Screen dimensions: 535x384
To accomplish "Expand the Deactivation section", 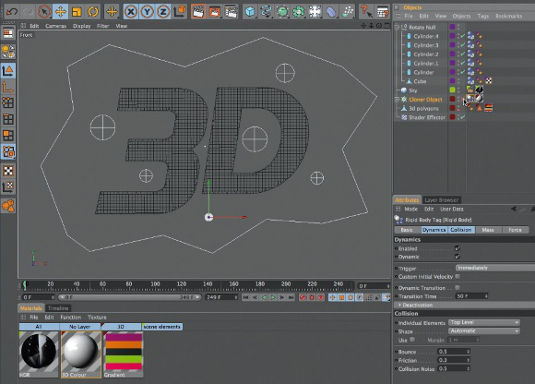I will click(x=464, y=305).
